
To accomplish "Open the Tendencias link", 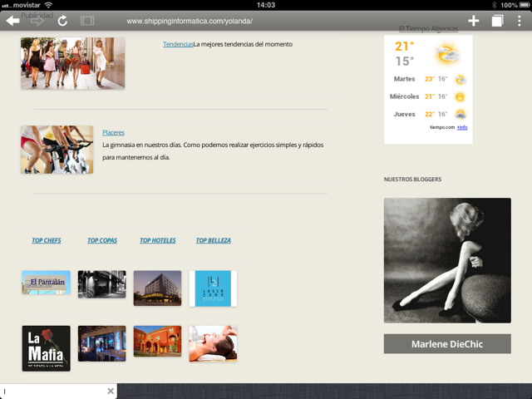I will 178,44.
